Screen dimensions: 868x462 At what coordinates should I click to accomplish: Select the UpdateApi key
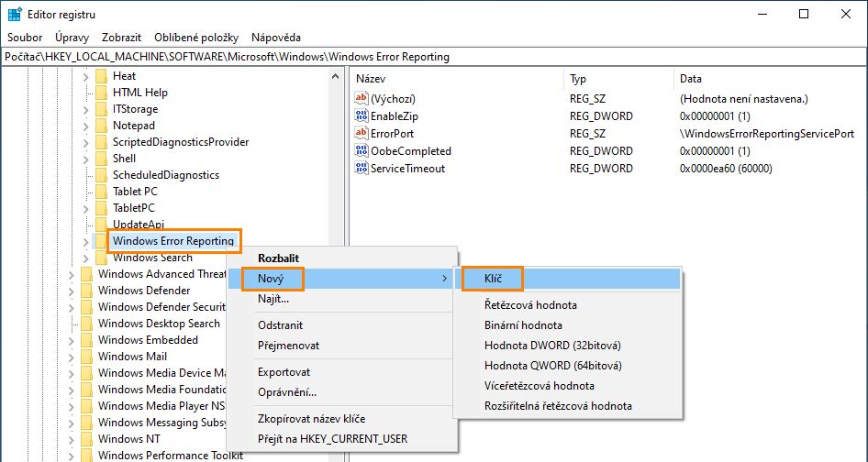coord(139,224)
